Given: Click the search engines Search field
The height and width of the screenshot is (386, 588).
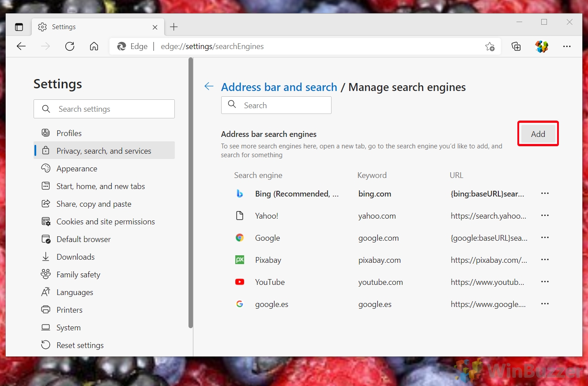Looking at the screenshot, I should click(276, 105).
